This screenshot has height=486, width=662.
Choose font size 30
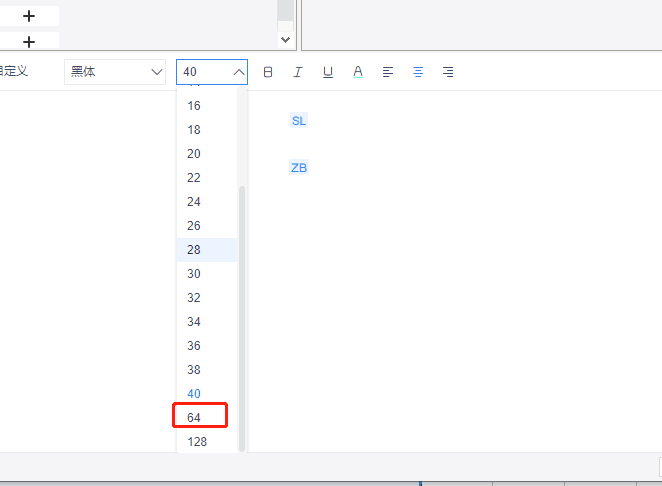(207, 274)
